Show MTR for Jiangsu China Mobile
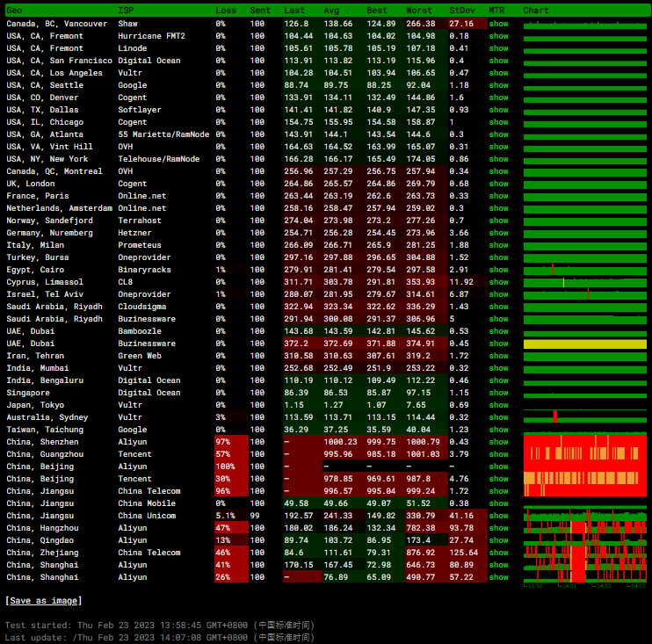The height and width of the screenshot is (644, 652). [498, 503]
